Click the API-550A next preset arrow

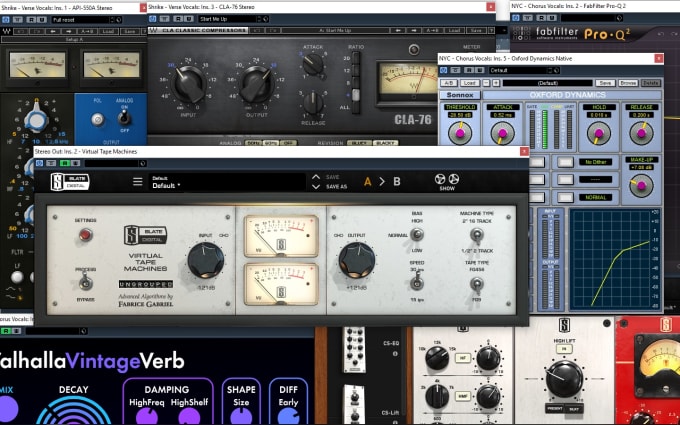coord(69,31)
